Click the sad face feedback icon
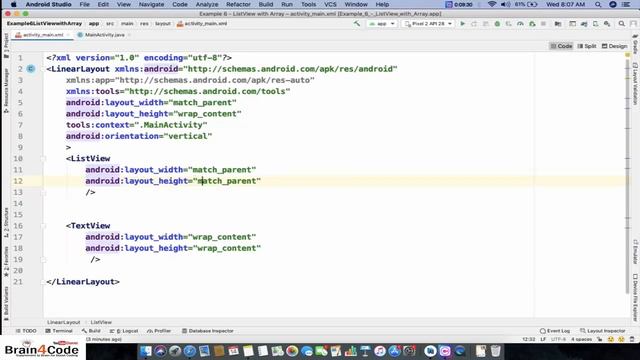 click(621, 340)
